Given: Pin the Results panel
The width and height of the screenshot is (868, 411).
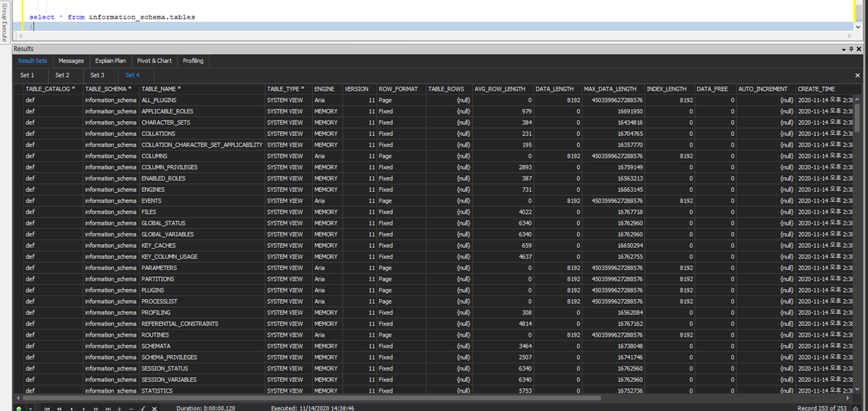Looking at the screenshot, I should coord(851,49).
